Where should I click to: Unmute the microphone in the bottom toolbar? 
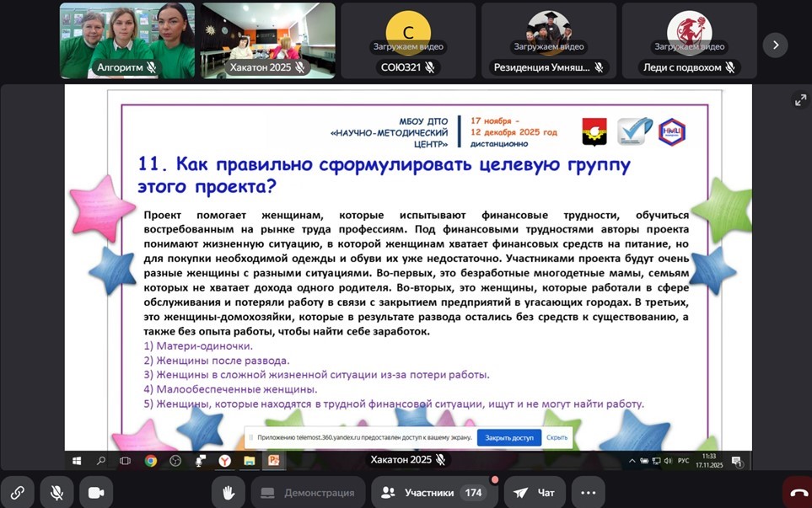point(56,493)
